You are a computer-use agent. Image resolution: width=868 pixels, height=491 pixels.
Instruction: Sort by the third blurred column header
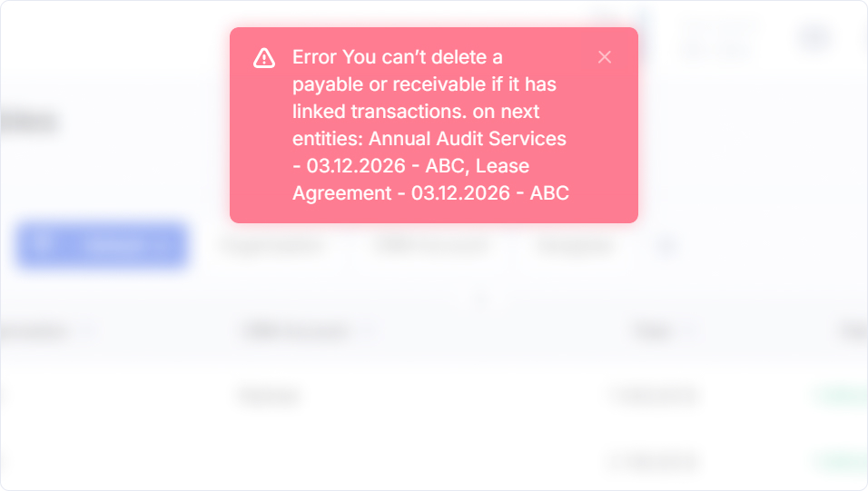[x=652, y=331]
